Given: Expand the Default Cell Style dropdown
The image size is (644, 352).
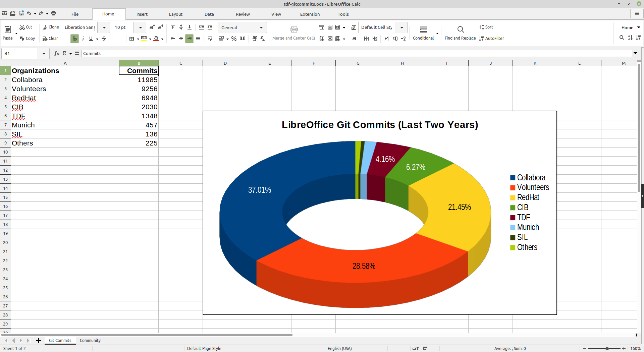Looking at the screenshot, I should (x=402, y=27).
